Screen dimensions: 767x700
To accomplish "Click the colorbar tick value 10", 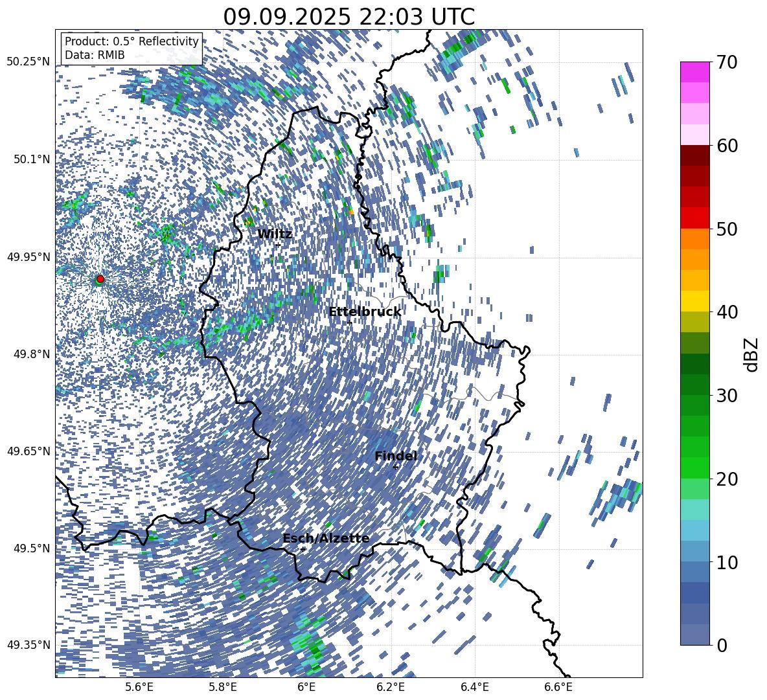I will (727, 562).
